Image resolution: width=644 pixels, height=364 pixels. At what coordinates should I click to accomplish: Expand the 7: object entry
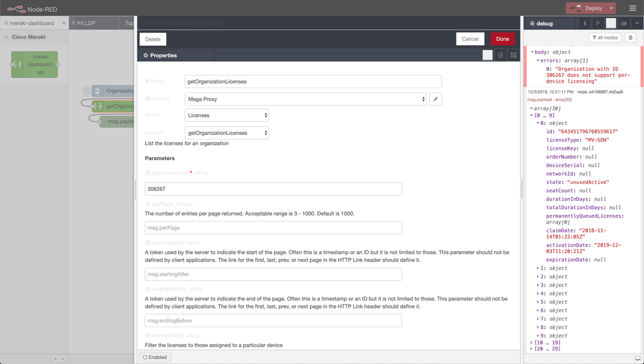(x=538, y=319)
